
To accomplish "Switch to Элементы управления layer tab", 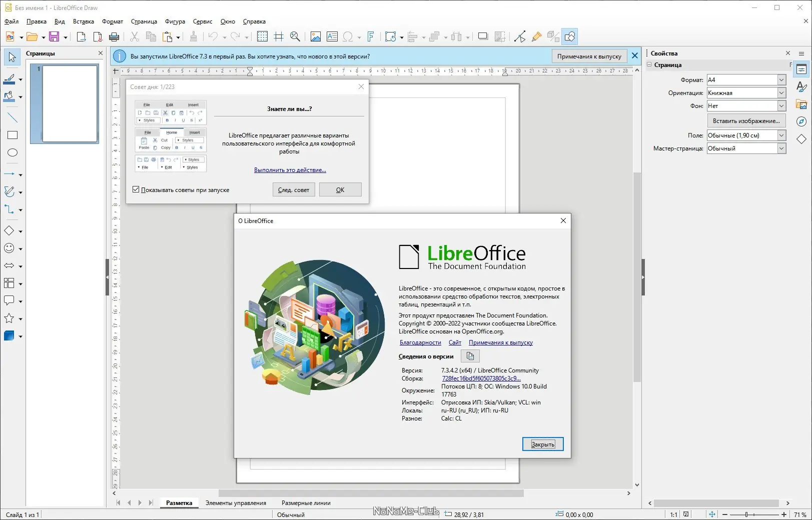I will pos(236,503).
